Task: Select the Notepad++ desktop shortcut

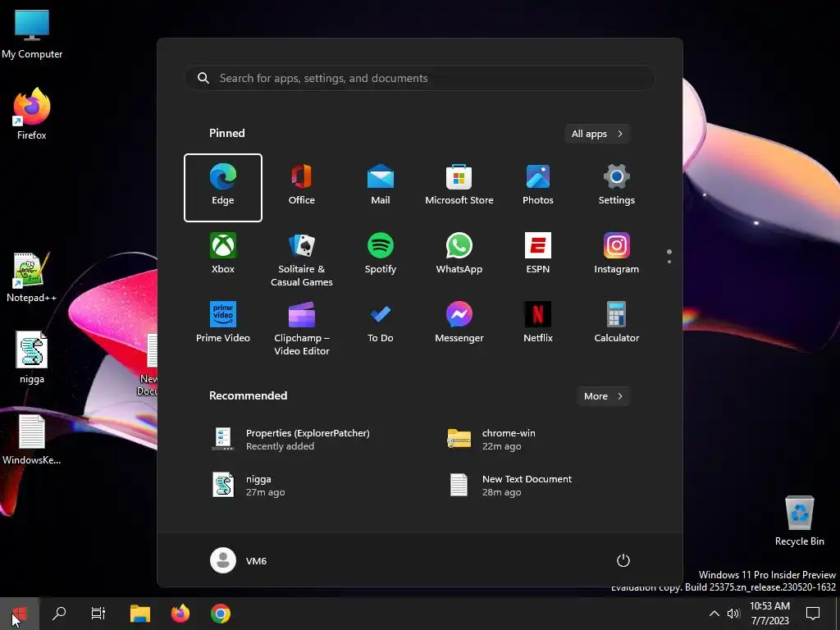Action: [32, 277]
